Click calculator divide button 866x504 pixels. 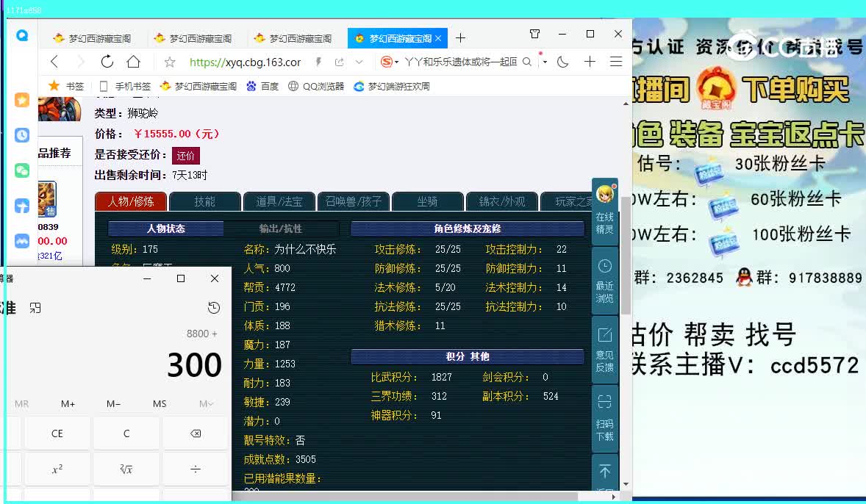coord(196,469)
